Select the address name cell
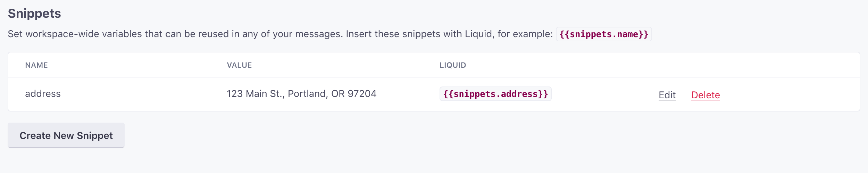This screenshot has width=868, height=173. click(x=43, y=94)
